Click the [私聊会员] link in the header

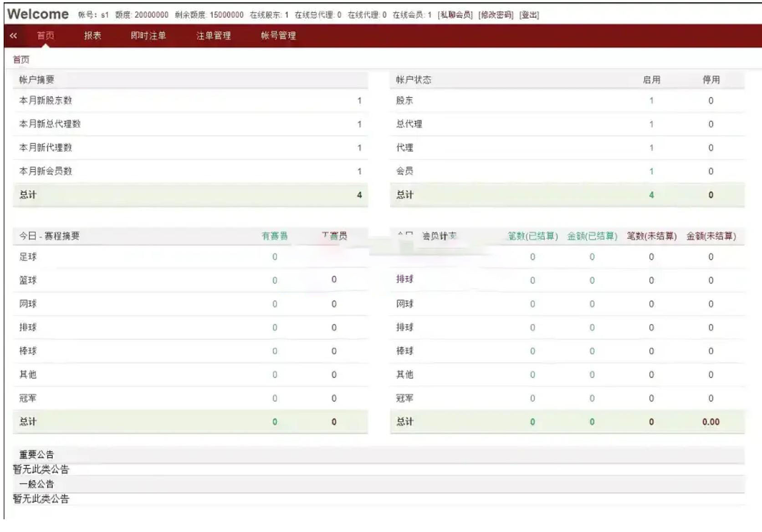[x=455, y=15]
